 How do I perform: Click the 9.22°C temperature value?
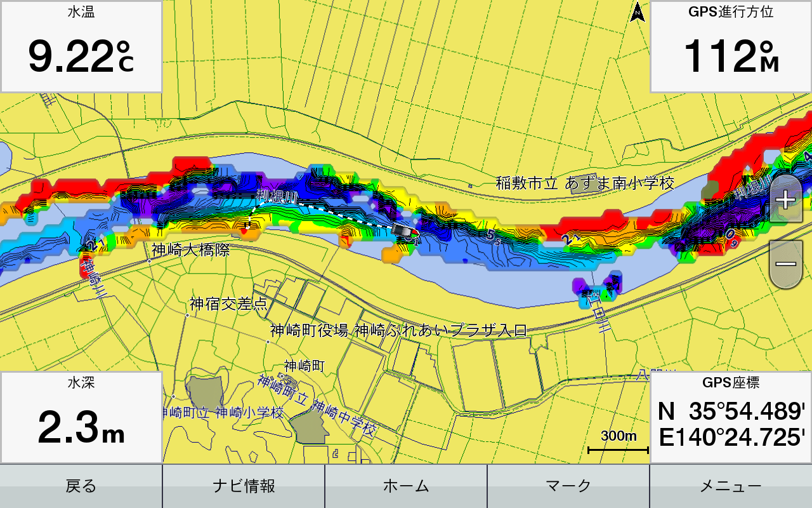point(81,57)
